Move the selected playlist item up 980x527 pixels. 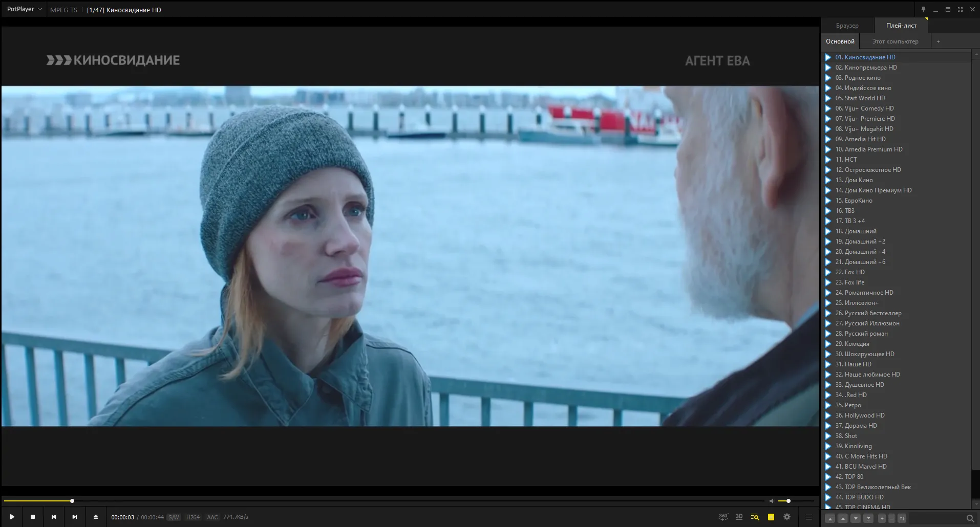(x=843, y=518)
